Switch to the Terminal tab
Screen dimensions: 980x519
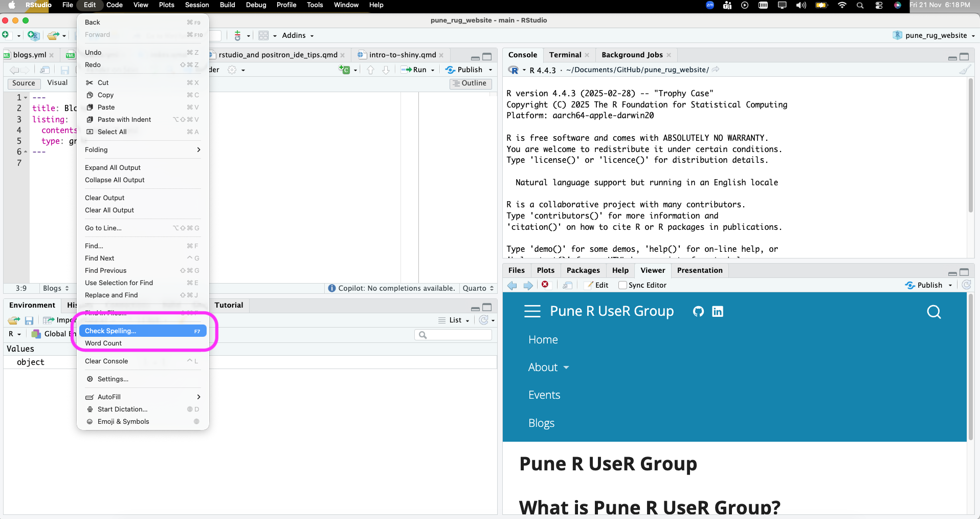pos(565,55)
